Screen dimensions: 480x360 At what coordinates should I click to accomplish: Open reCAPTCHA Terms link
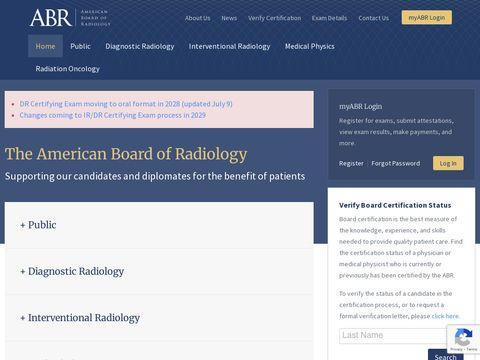[472, 349]
